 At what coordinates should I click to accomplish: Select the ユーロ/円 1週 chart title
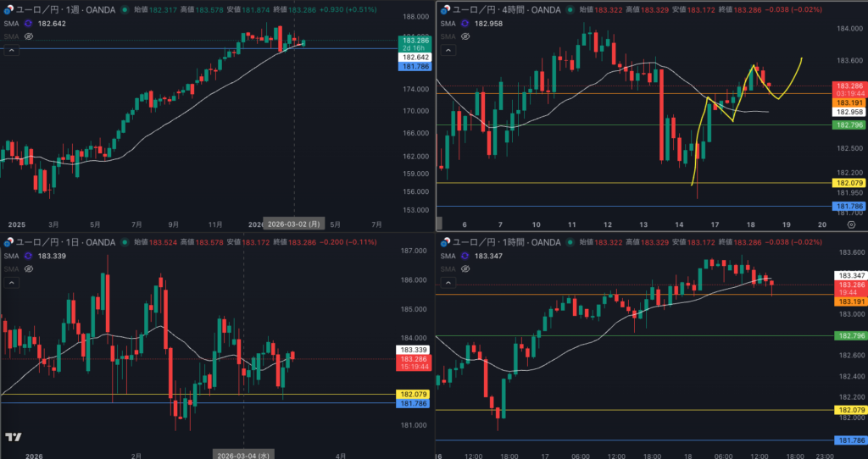pyautogui.click(x=59, y=10)
